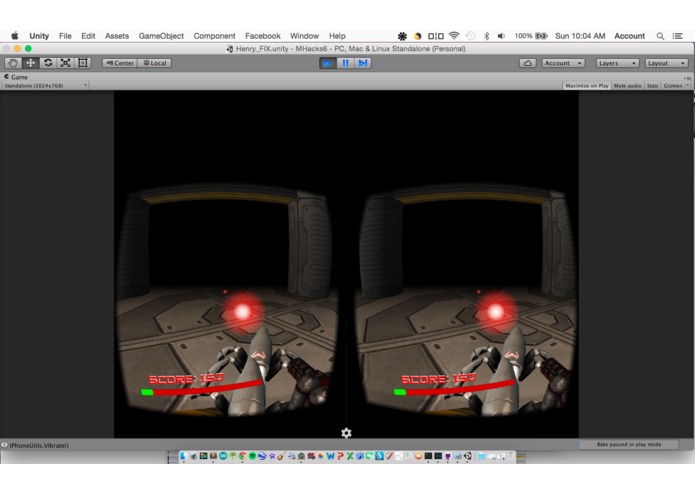Toggle Maximize on Play

587,86
